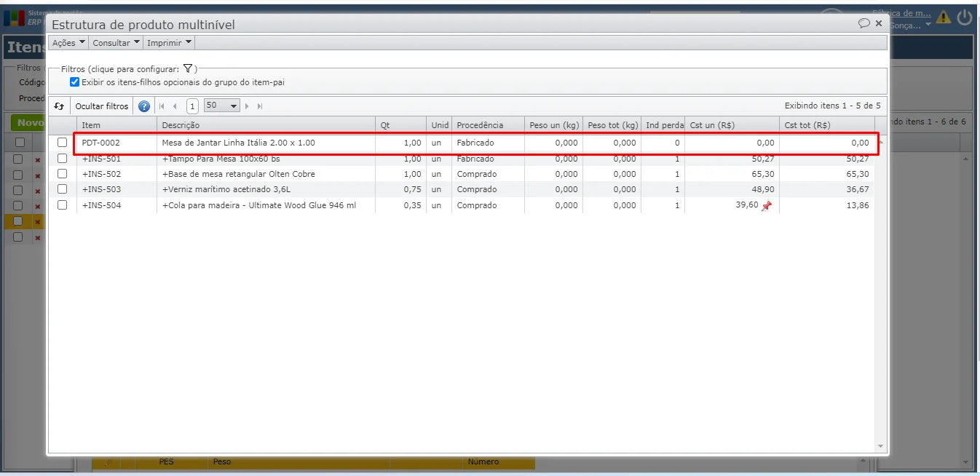Sort by the Ind perda column header
This screenshot has height=476, width=980.
point(663,125)
